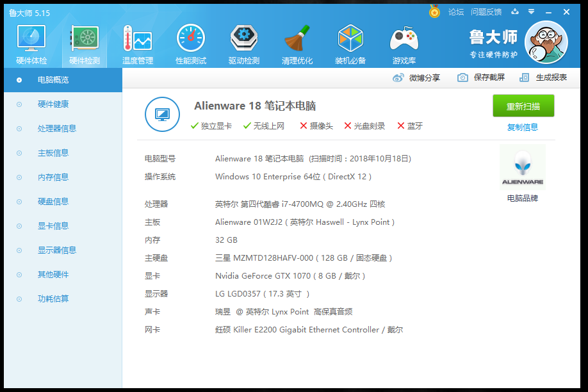Click the 蓝牙 cross status
Screen dimensions: 588x392
410,126
